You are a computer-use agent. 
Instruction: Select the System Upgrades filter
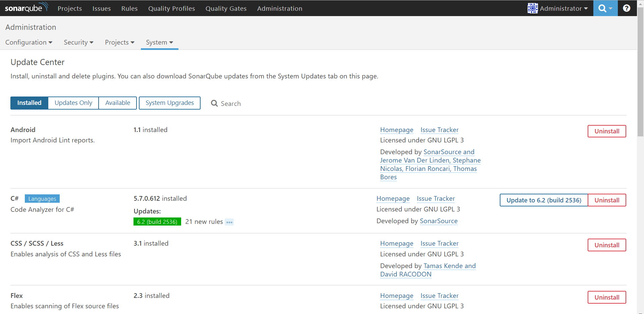(170, 103)
